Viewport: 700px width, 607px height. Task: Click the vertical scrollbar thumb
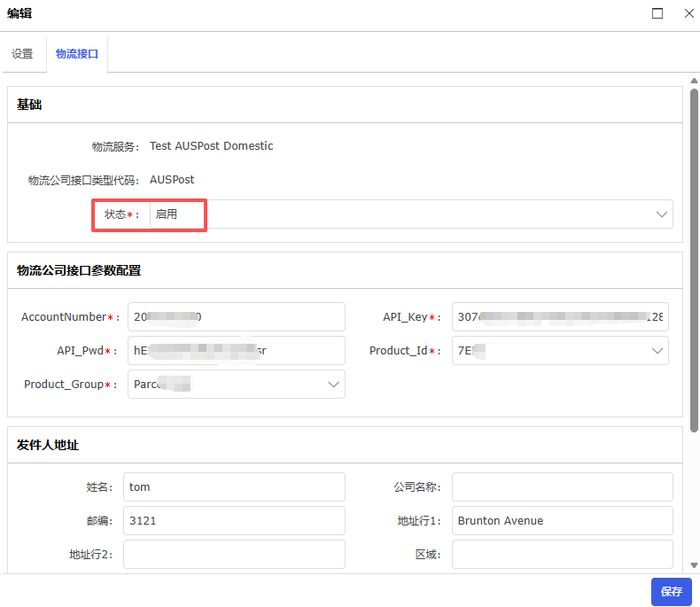coord(694,266)
